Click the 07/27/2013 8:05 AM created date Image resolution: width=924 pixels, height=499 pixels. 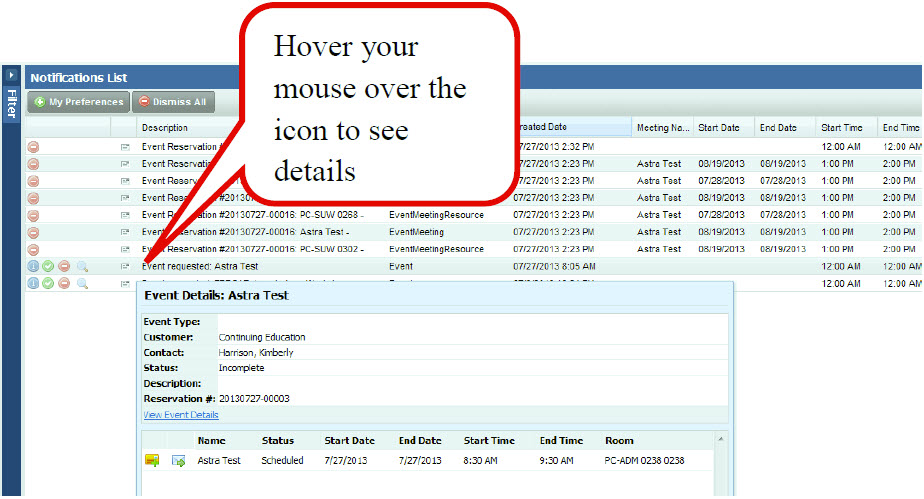click(554, 266)
